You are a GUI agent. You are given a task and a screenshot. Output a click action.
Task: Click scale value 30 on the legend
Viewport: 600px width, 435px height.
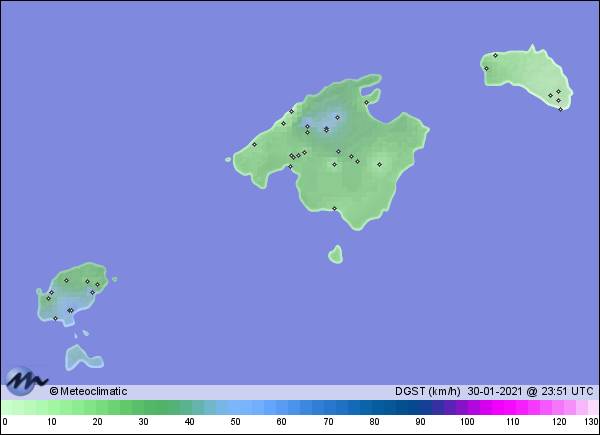143,422
